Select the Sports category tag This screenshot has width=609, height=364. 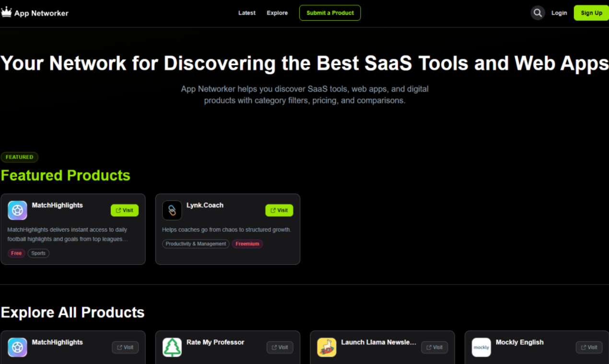(38, 253)
